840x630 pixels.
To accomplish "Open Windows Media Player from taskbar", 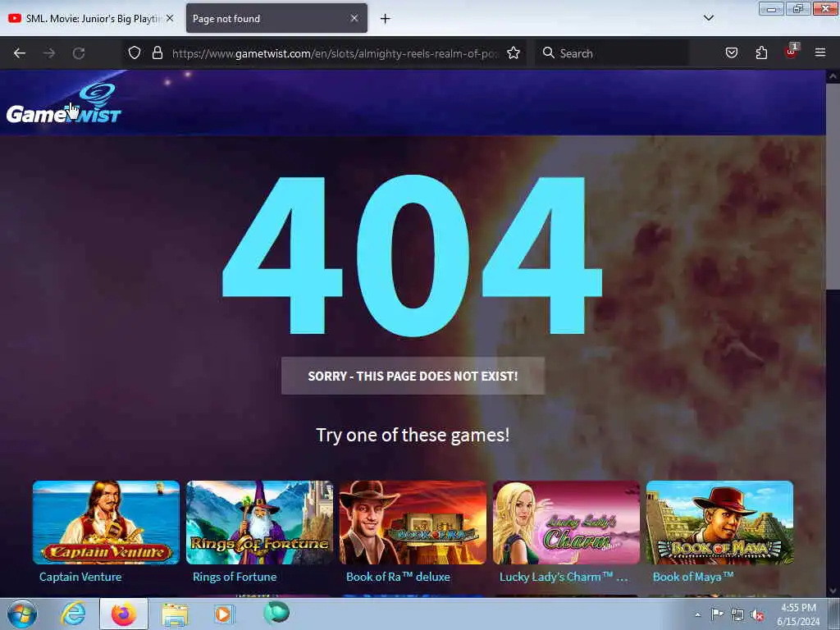I will pos(223,614).
